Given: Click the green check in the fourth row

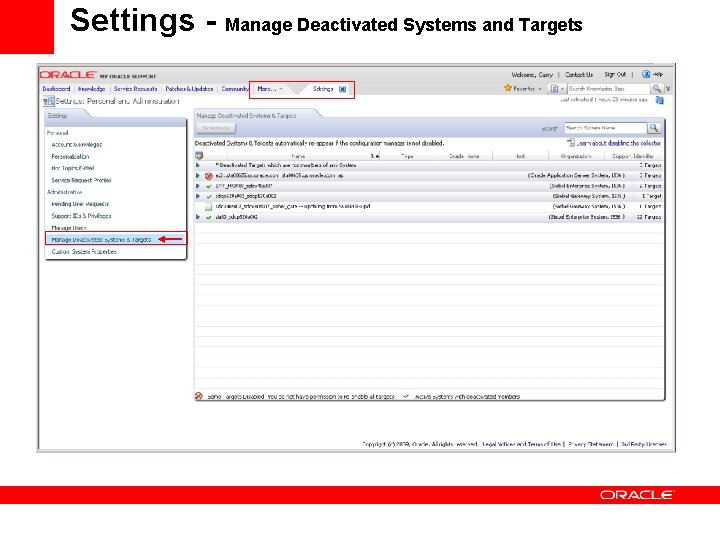Looking at the screenshot, I should click(x=209, y=197).
